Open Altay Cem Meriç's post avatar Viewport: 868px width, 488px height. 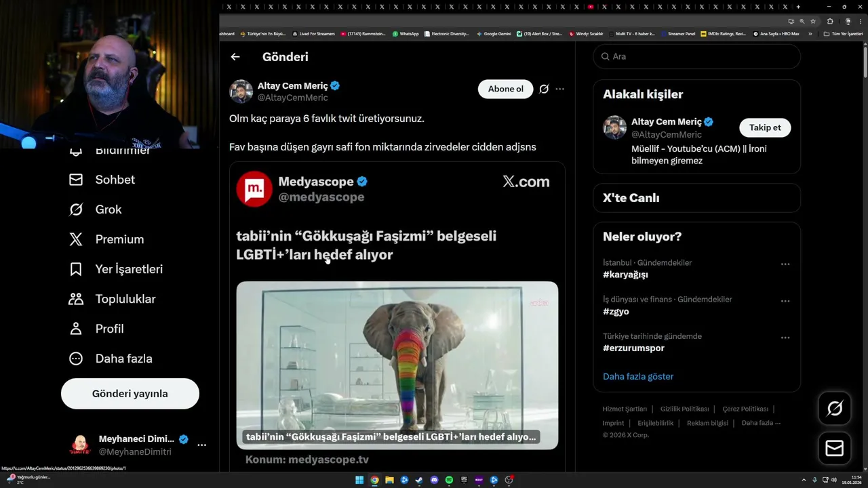[241, 91]
